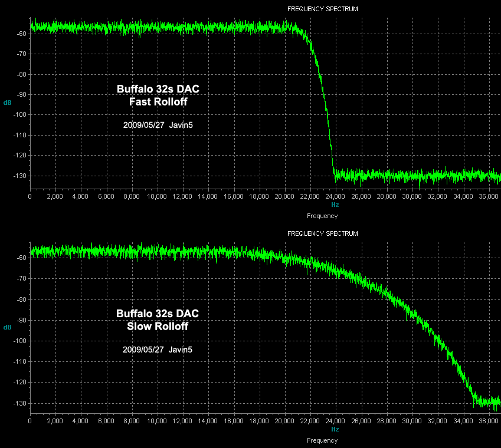501x448 pixels.
Task: Click the 34,000 Hz tick under Slow Rolloff chart
Action: [463, 421]
